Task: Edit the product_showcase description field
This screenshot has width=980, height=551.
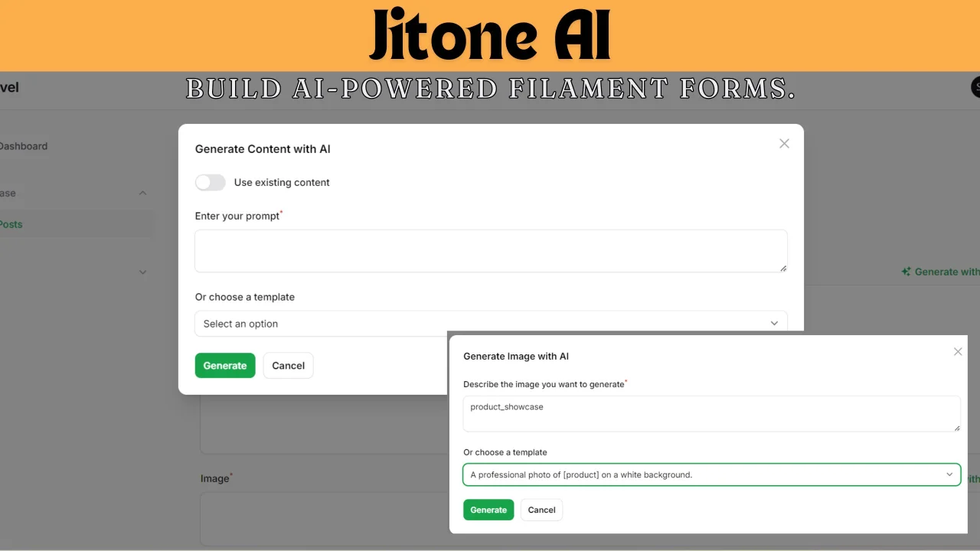Action: (711, 413)
